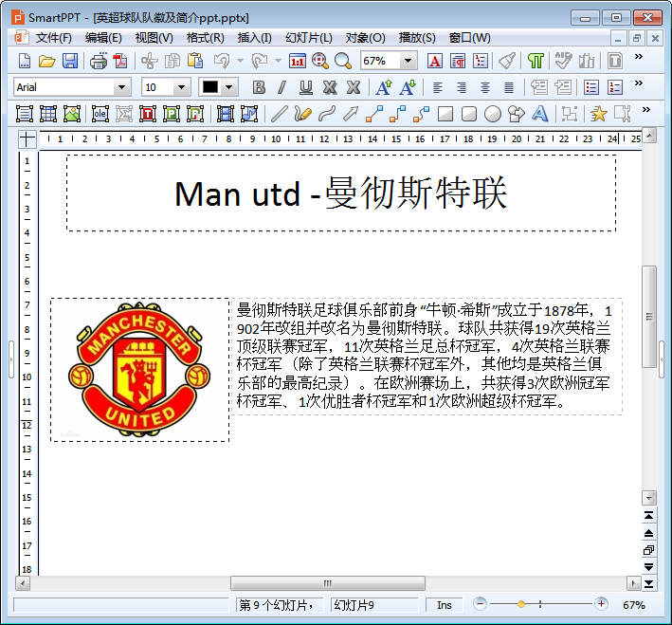Image resolution: width=672 pixels, height=625 pixels.
Task: Click the gold star animation icon
Action: 598,114
